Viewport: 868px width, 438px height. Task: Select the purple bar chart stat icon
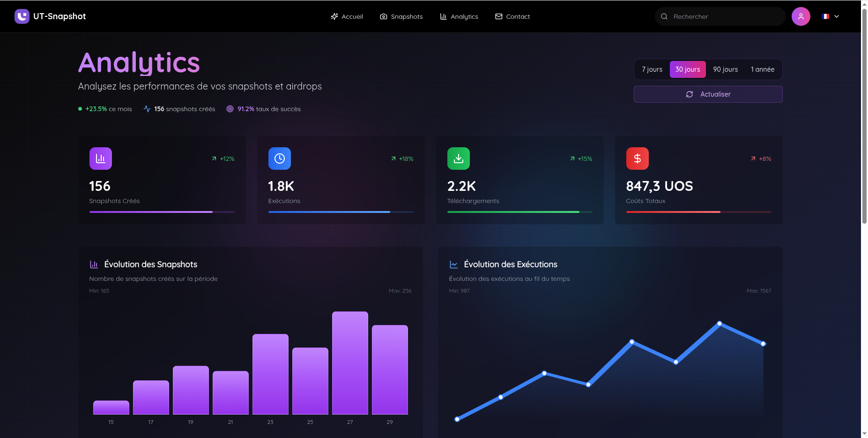coord(100,158)
